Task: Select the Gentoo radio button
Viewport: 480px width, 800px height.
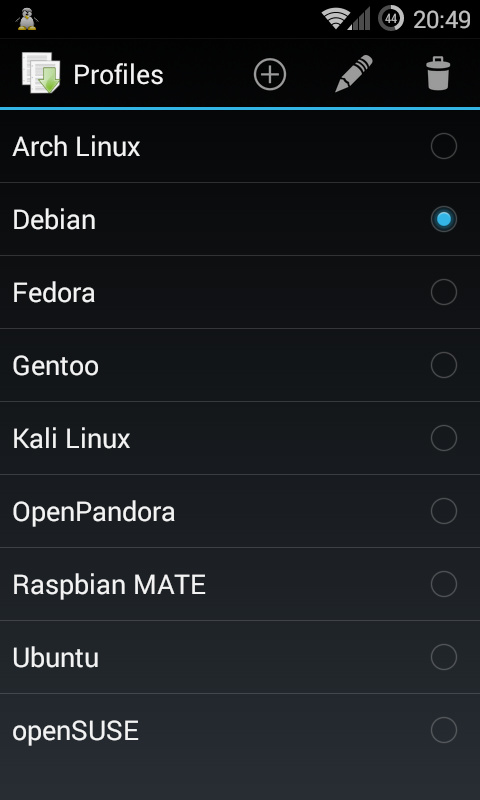Action: coord(444,365)
